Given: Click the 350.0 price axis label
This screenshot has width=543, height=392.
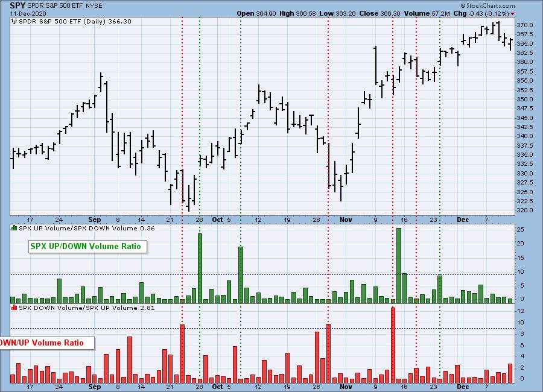Looking at the screenshot, I should 525,99.
